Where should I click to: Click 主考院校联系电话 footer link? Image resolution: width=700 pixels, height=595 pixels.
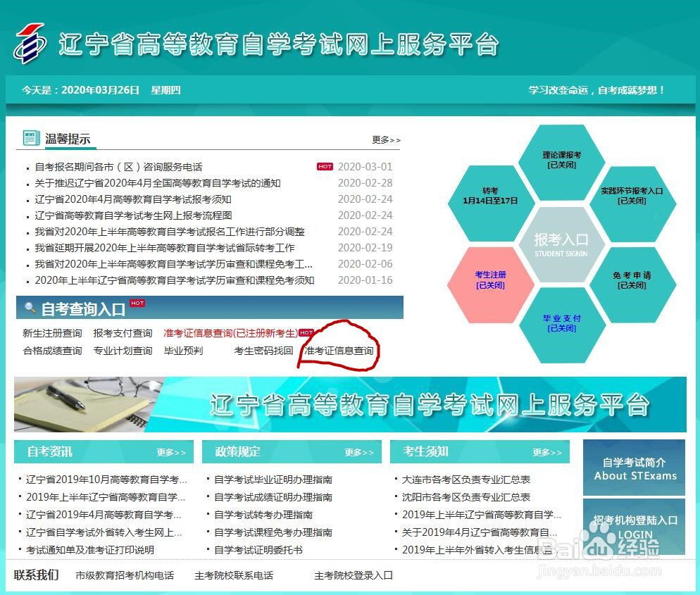[x=234, y=575]
